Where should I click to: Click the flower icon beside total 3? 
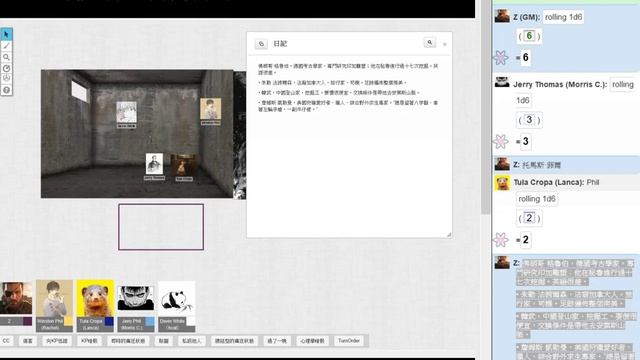[x=501, y=141]
